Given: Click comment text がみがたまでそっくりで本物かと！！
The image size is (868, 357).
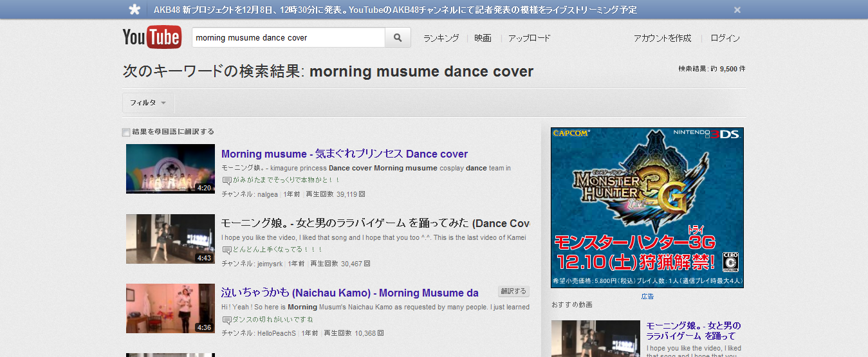Looking at the screenshot, I should point(286,180).
